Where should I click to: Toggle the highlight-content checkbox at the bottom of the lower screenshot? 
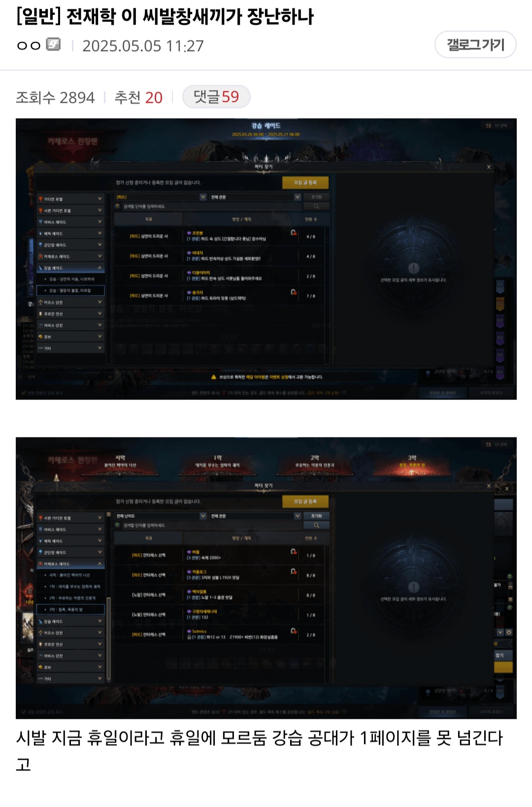coord(24,712)
